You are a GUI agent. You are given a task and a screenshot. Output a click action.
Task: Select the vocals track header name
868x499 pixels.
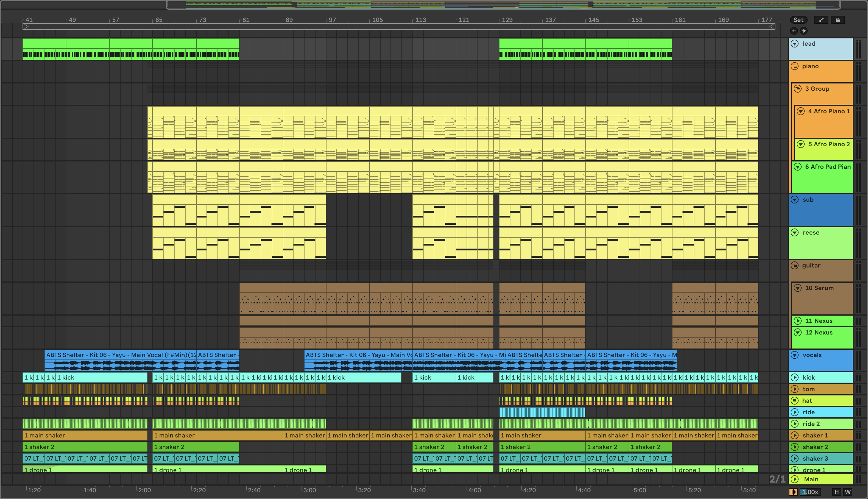[x=812, y=355]
